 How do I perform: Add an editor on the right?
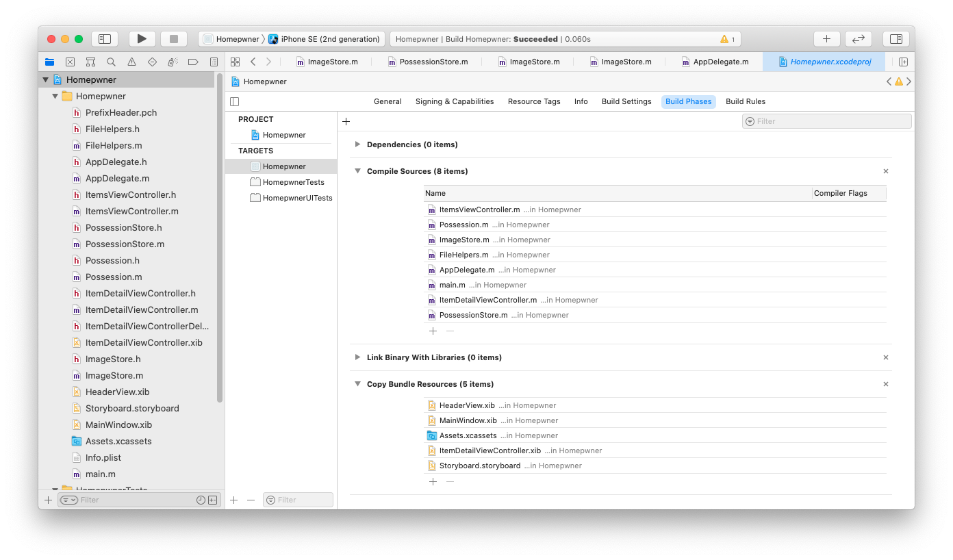tap(903, 62)
